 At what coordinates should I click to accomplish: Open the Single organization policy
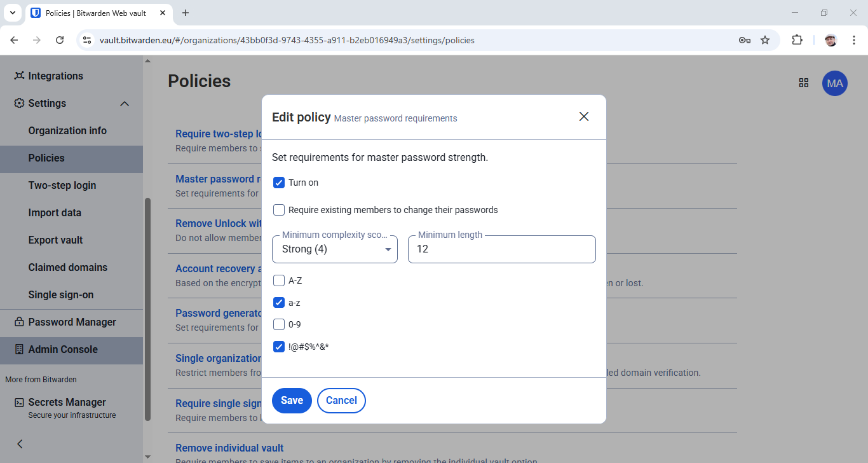coord(219,358)
